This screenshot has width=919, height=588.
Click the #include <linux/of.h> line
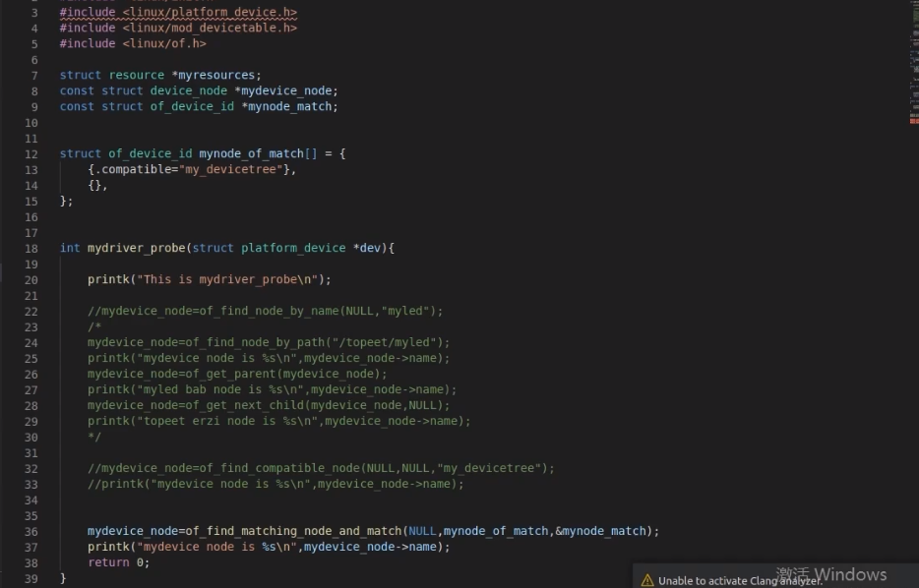tap(133, 44)
